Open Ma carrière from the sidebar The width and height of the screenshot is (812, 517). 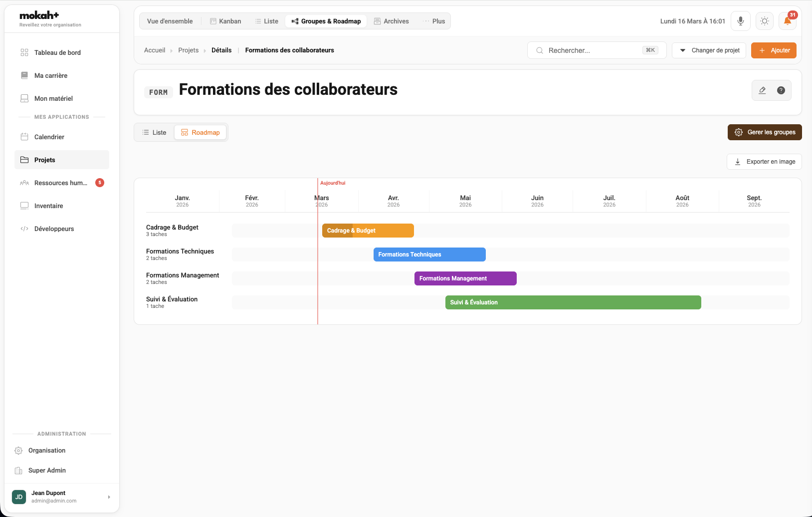pyautogui.click(x=50, y=75)
